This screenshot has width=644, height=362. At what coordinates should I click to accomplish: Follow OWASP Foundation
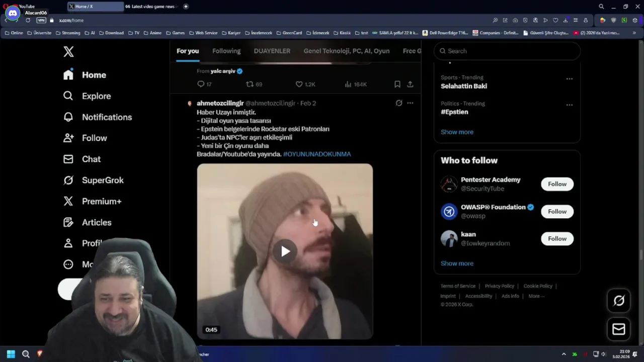(557, 212)
